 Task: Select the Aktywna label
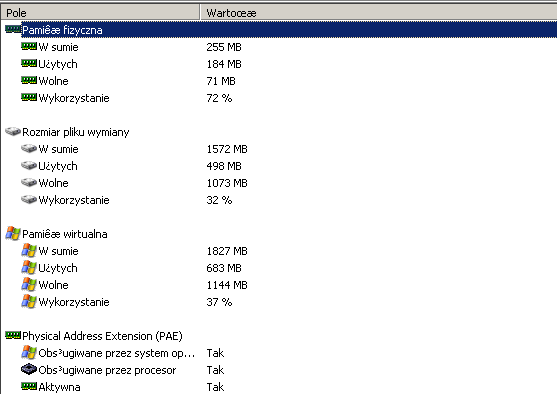(x=59, y=387)
